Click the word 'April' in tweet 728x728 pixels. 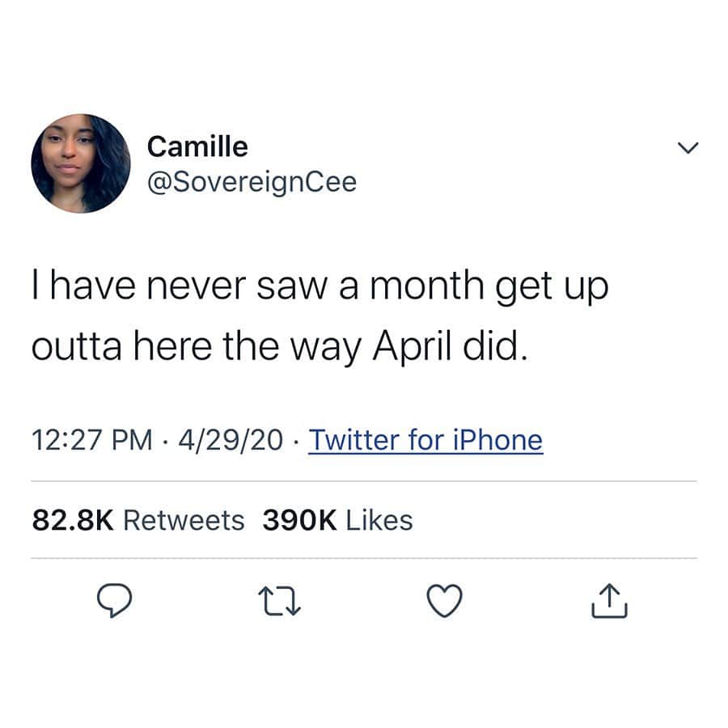[x=413, y=347]
